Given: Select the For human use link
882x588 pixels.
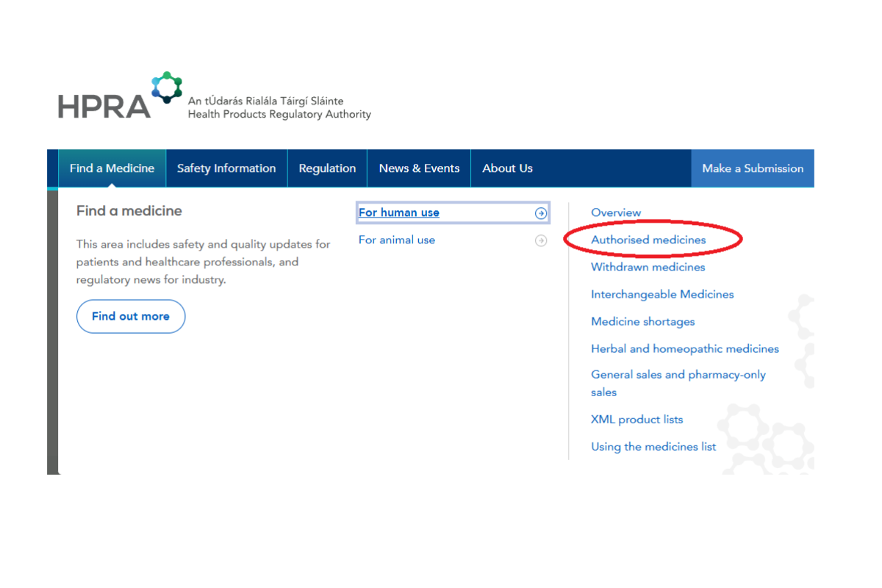Looking at the screenshot, I should (x=399, y=213).
